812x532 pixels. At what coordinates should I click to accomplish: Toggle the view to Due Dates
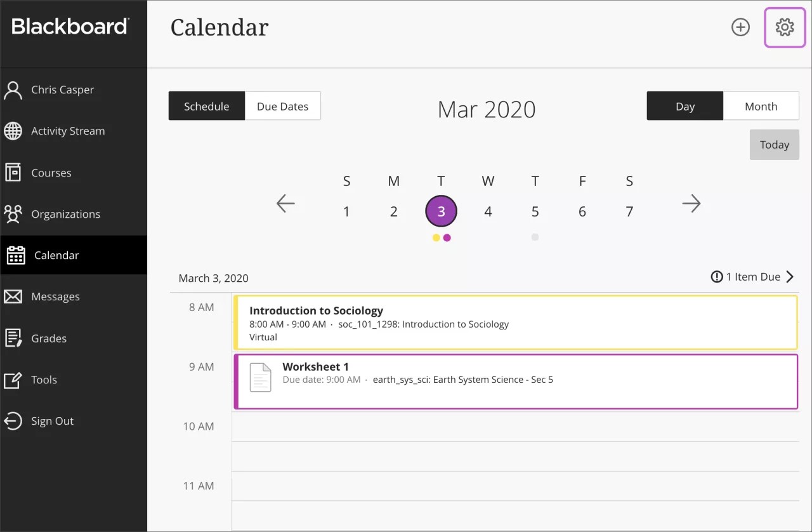[x=282, y=106]
